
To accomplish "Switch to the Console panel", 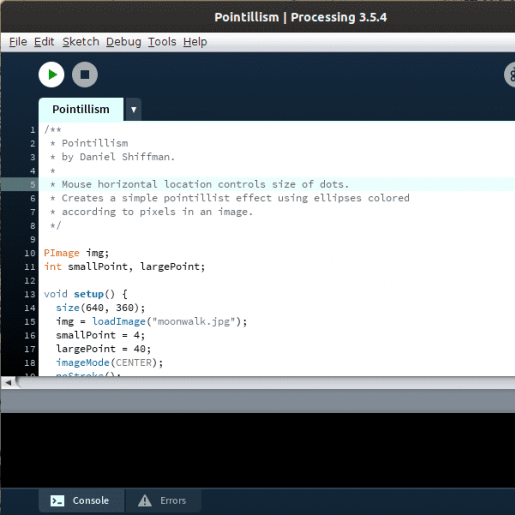I will coord(81,500).
